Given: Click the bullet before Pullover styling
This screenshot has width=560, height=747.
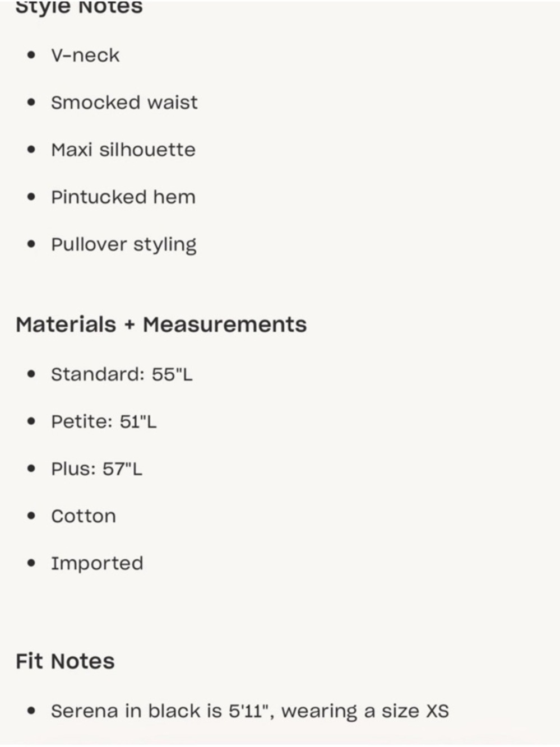Looking at the screenshot, I should pos(31,245).
